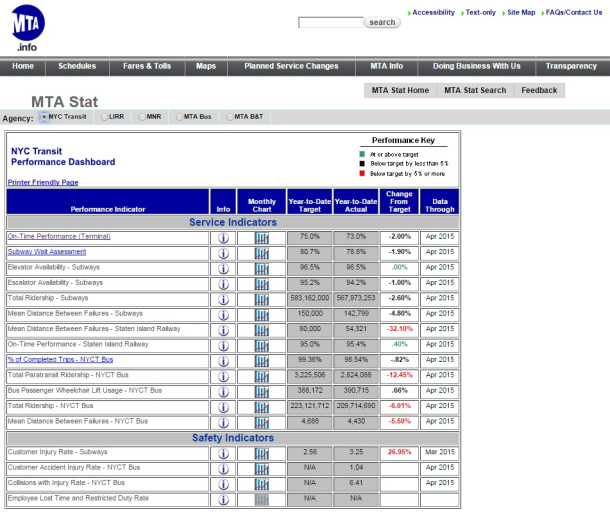The height and width of the screenshot is (512, 610).
Task: Open Planned Service Changes menu
Action: click(x=291, y=66)
